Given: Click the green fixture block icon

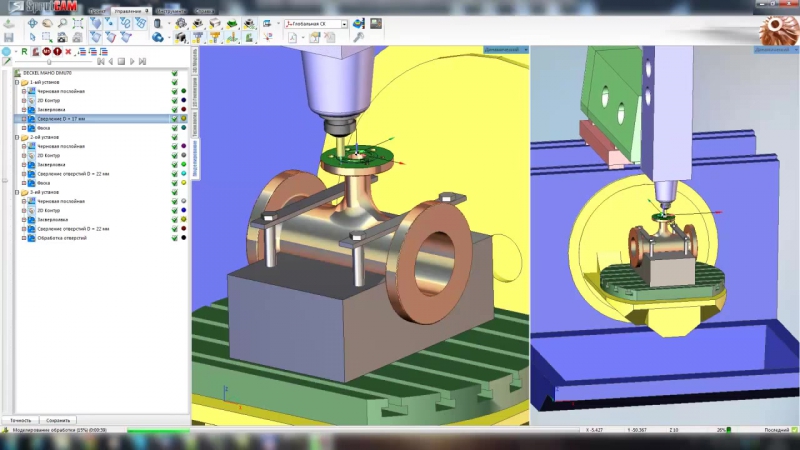Looking at the screenshot, I should 232,23.
